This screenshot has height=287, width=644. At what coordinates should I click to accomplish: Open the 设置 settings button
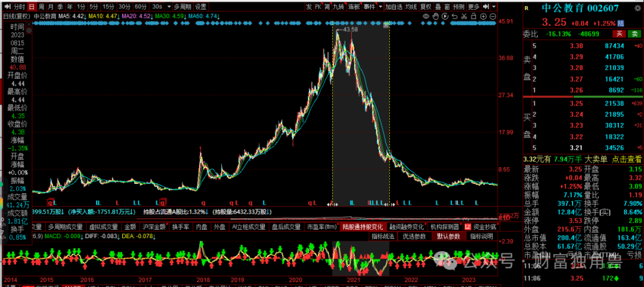point(200,7)
